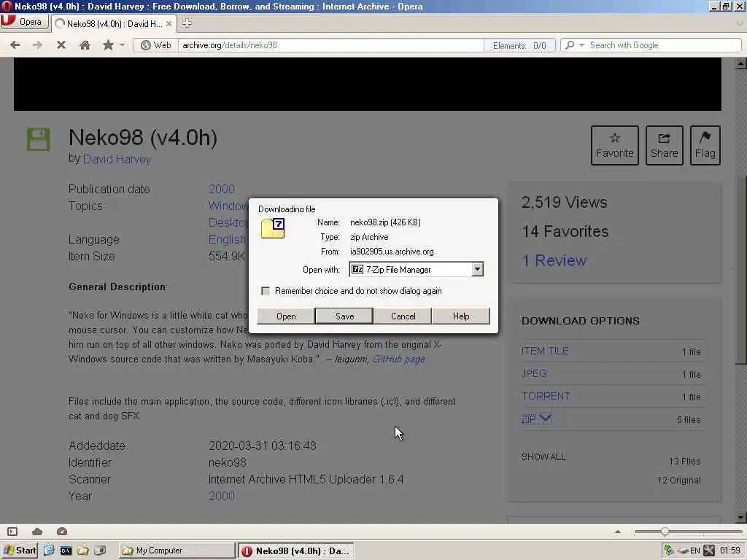Toggle the panel icon in status bar
The width and height of the screenshot is (747, 560).
pos(12,532)
